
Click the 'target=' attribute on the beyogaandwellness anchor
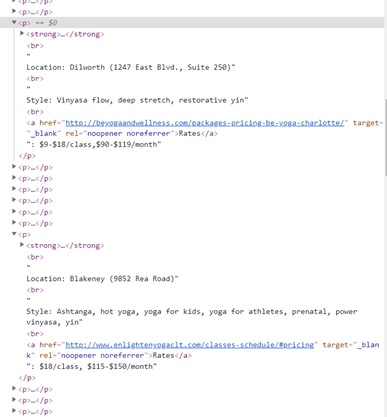click(x=368, y=123)
